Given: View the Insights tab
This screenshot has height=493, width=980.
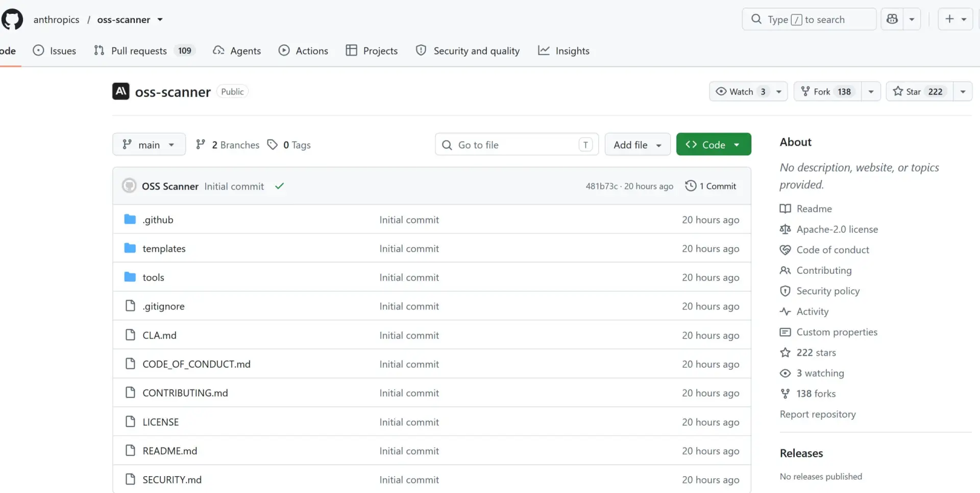Looking at the screenshot, I should click(563, 51).
